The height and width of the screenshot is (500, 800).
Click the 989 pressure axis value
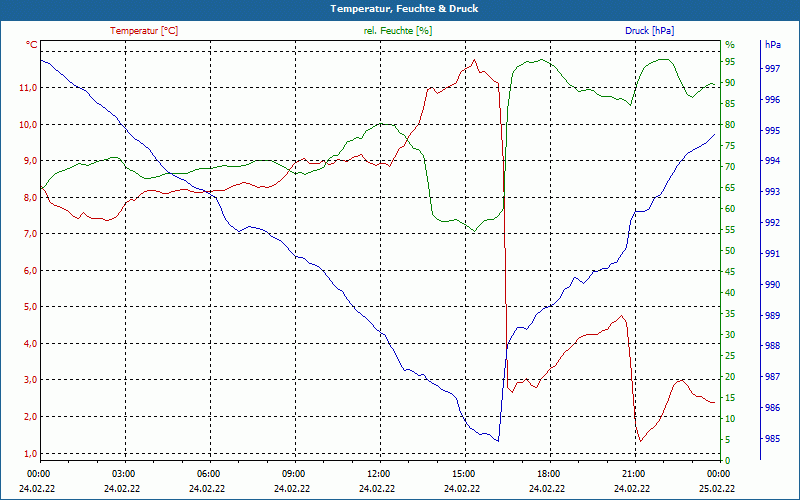772,316
